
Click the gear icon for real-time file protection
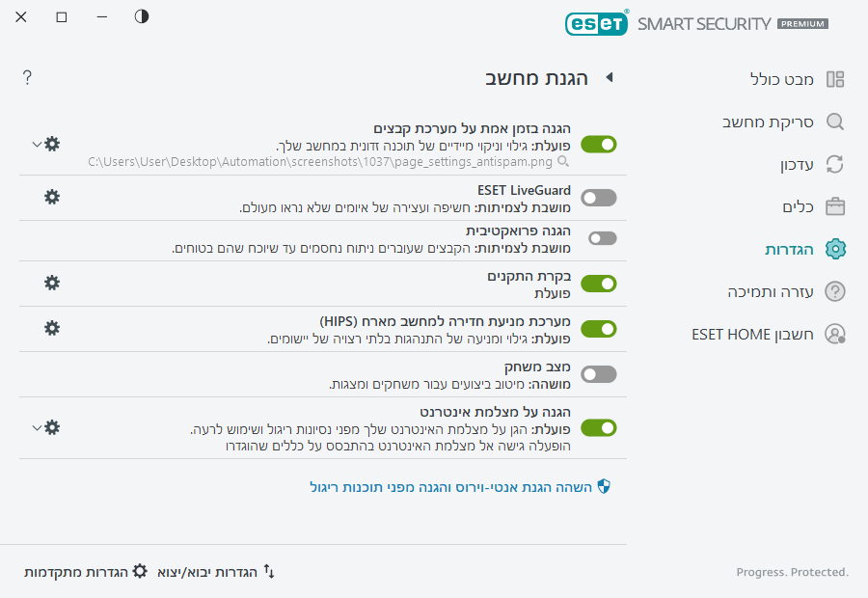(52, 144)
